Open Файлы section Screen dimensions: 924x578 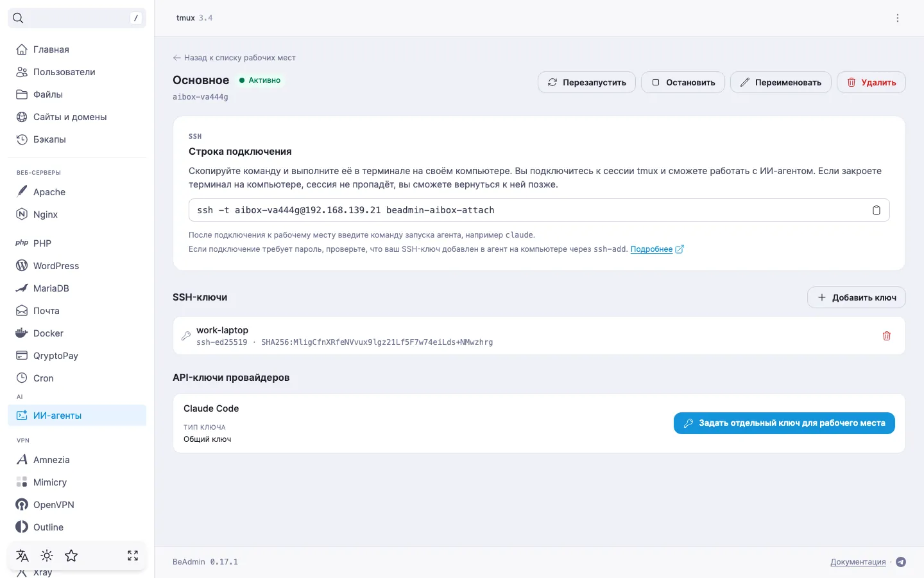77,94
